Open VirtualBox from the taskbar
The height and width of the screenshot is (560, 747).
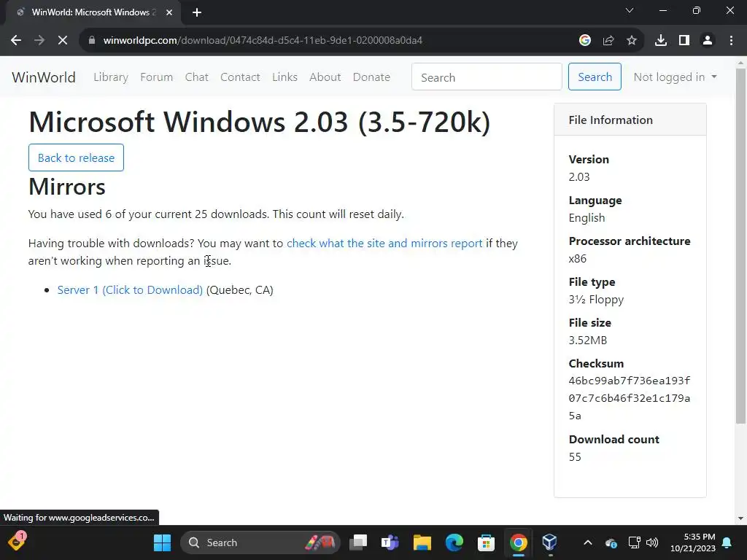coord(550,542)
